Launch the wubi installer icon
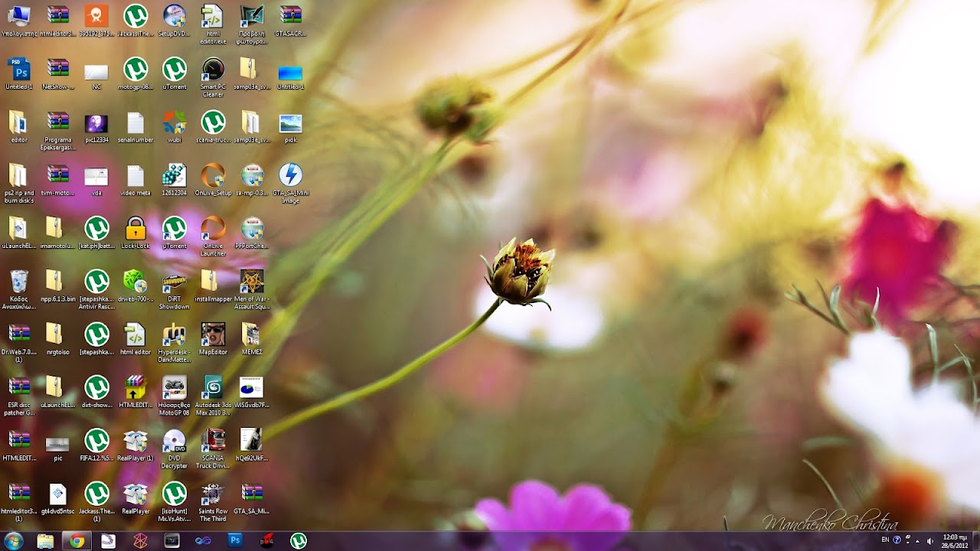 tap(174, 127)
